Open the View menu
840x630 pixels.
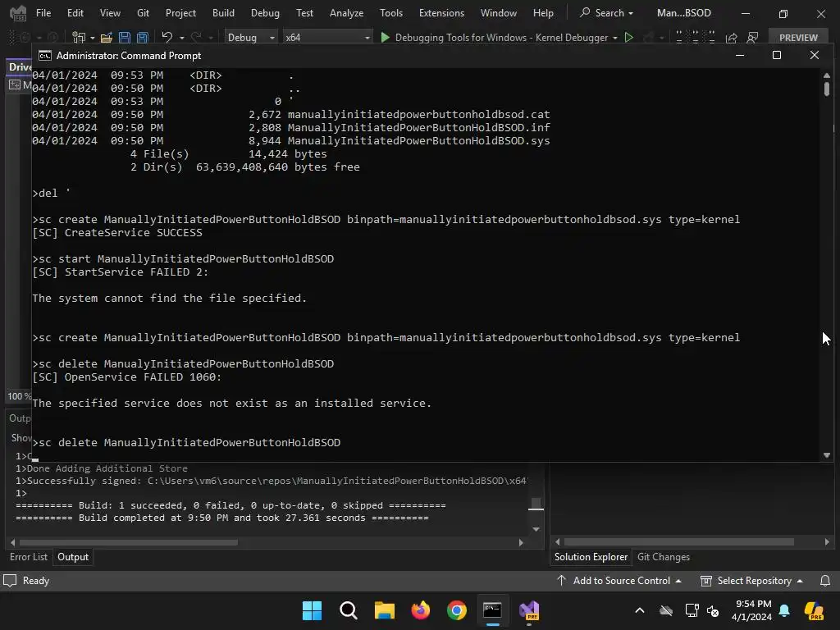coord(110,13)
